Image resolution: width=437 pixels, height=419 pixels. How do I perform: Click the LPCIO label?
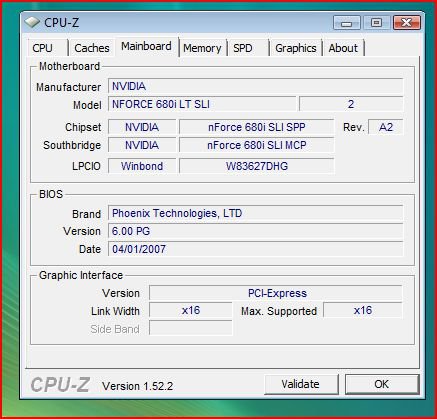(x=86, y=166)
